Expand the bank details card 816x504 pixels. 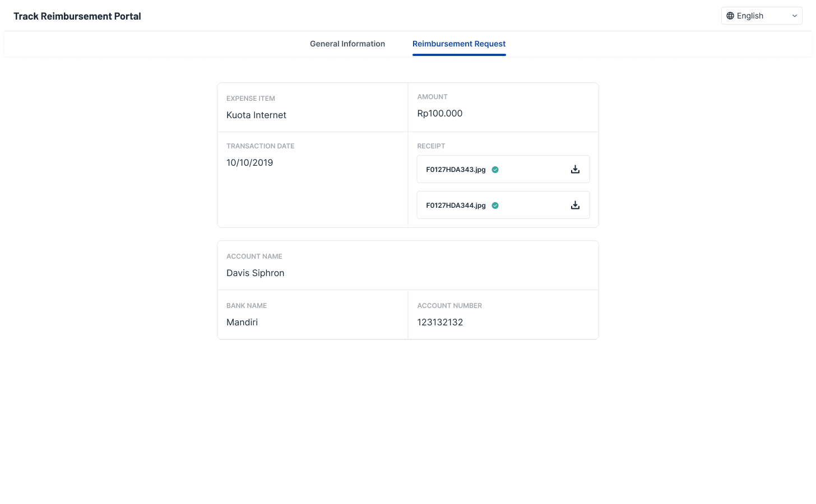click(x=407, y=290)
